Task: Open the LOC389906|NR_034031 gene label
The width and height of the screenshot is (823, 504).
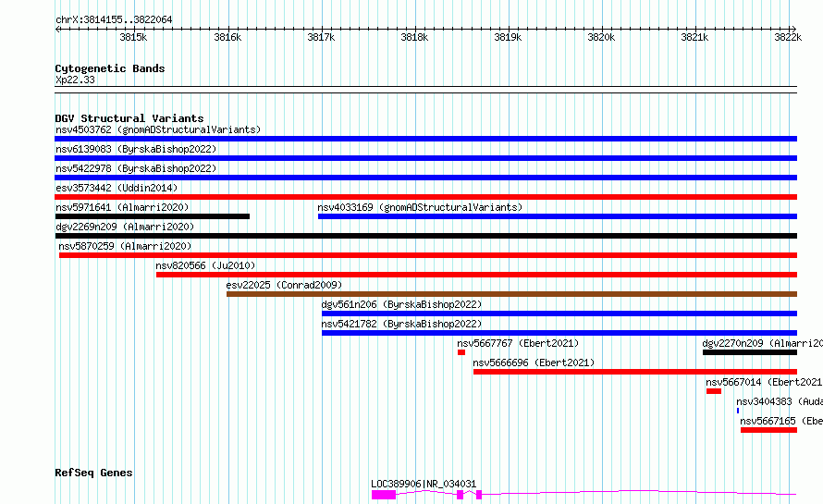Action: [424, 484]
